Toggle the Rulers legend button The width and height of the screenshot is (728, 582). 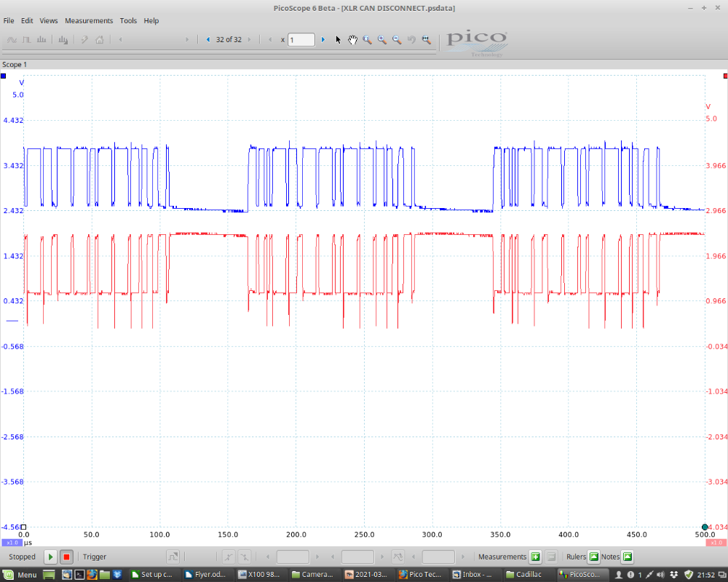[593, 557]
